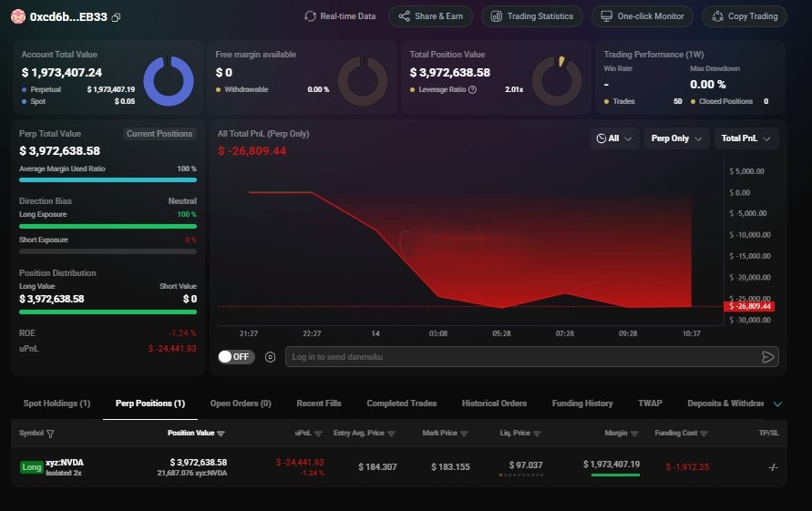
Task: Click the send danmaku arrow icon
Action: pyautogui.click(x=767, y=357)
